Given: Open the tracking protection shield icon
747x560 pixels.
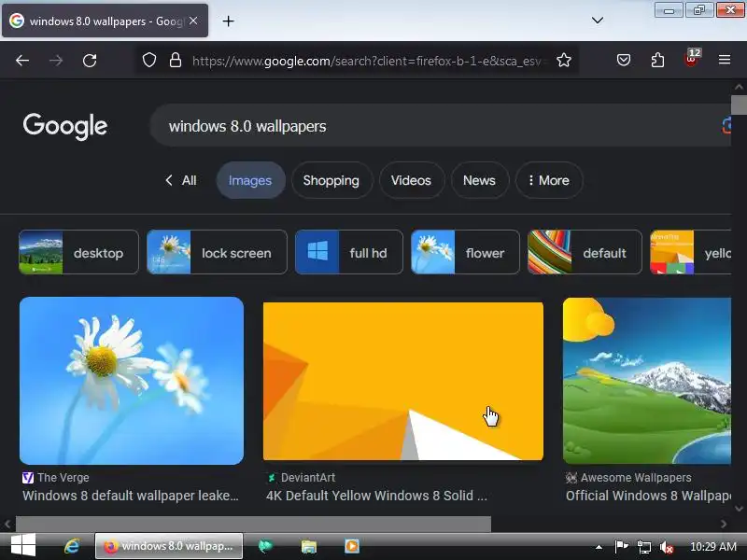Looking at the screenshot, I should click(149, 61).
